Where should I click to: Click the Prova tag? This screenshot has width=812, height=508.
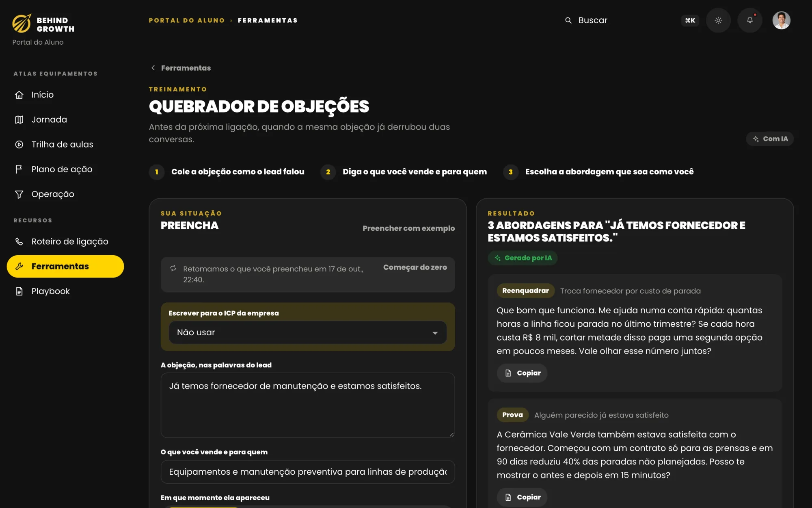[512, 415]
